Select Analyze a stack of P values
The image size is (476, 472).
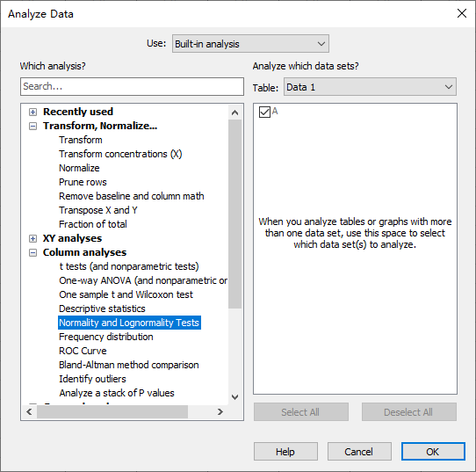coord(117,393)
